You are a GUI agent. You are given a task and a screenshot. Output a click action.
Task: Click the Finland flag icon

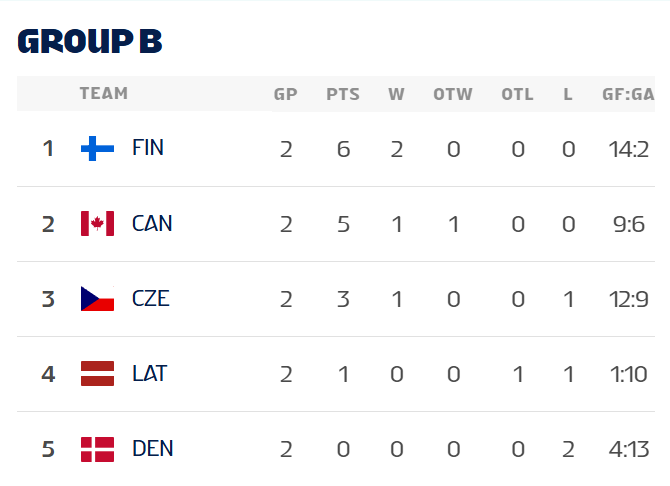(97, 149)
